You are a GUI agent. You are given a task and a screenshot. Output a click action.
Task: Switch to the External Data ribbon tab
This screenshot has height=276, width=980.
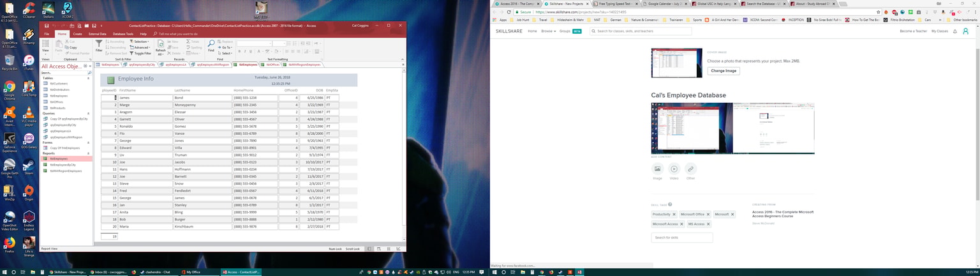(98, 34)
